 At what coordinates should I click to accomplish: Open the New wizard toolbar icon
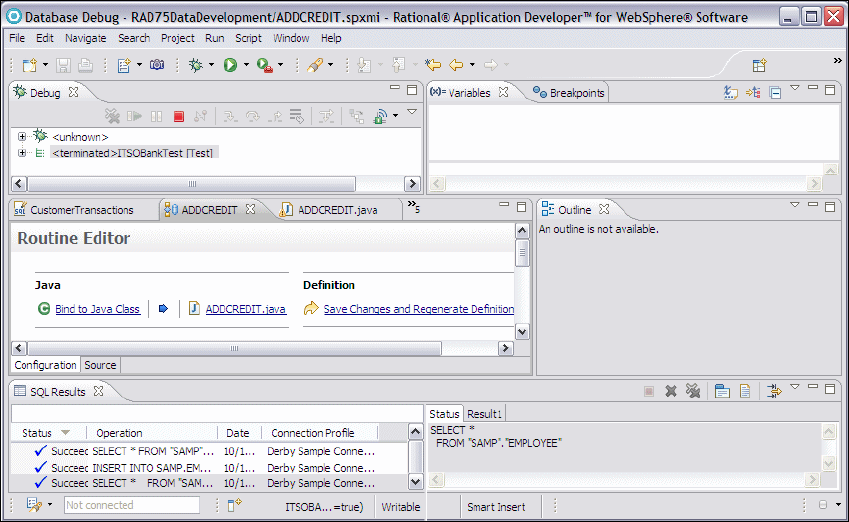click(29, 65)
